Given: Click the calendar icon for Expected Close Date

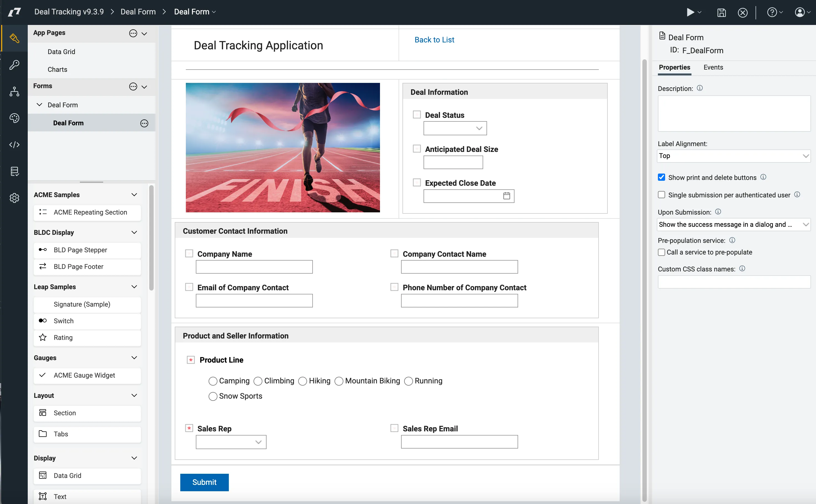Looking at the screenshot, I should (x=506, y=196).
